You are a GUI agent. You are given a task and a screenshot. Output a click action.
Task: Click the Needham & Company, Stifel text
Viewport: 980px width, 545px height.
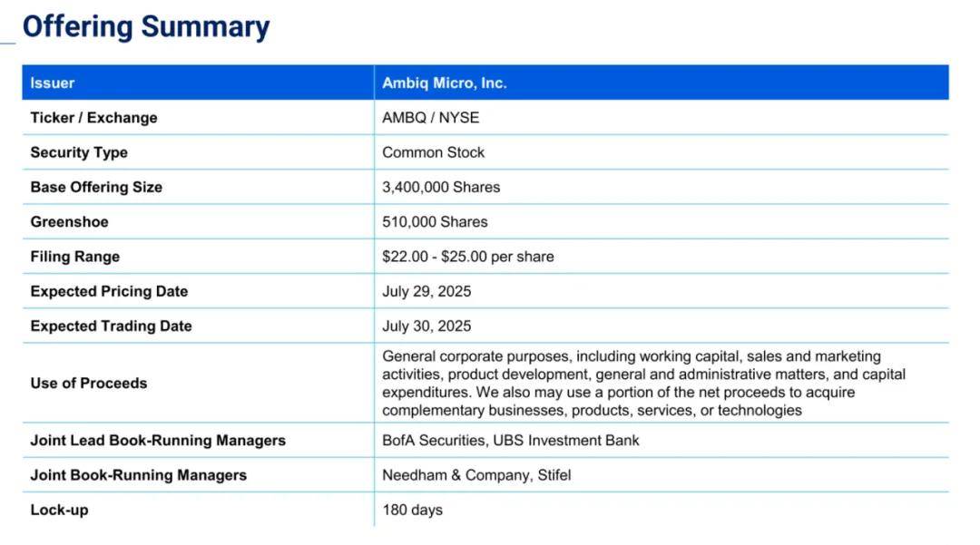477,475
